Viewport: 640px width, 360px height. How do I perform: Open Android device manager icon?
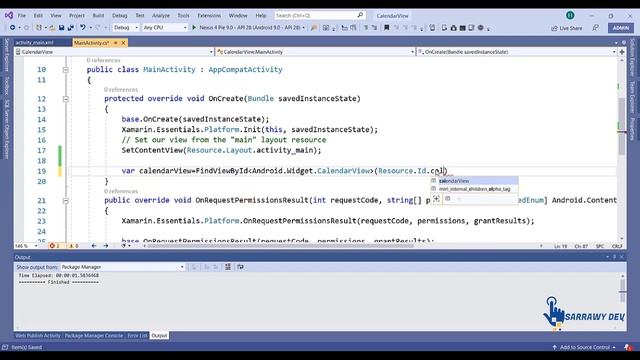(444, 27)
